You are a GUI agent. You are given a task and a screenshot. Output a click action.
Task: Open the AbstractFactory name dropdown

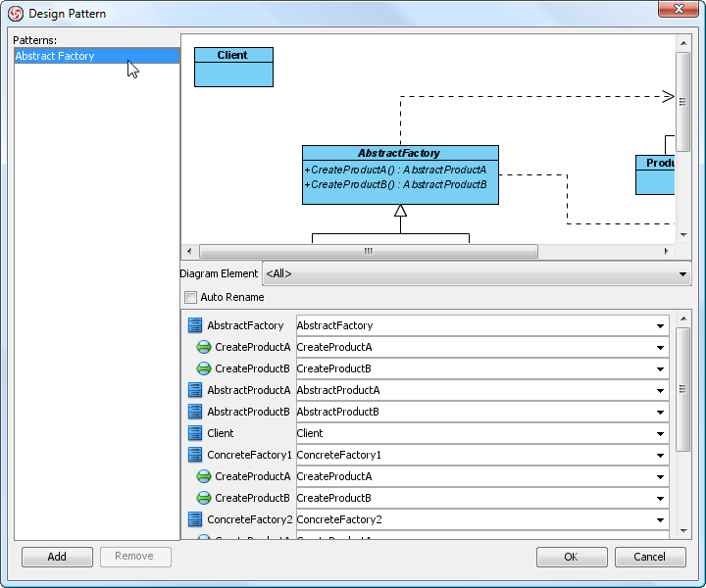pos(660,325)
